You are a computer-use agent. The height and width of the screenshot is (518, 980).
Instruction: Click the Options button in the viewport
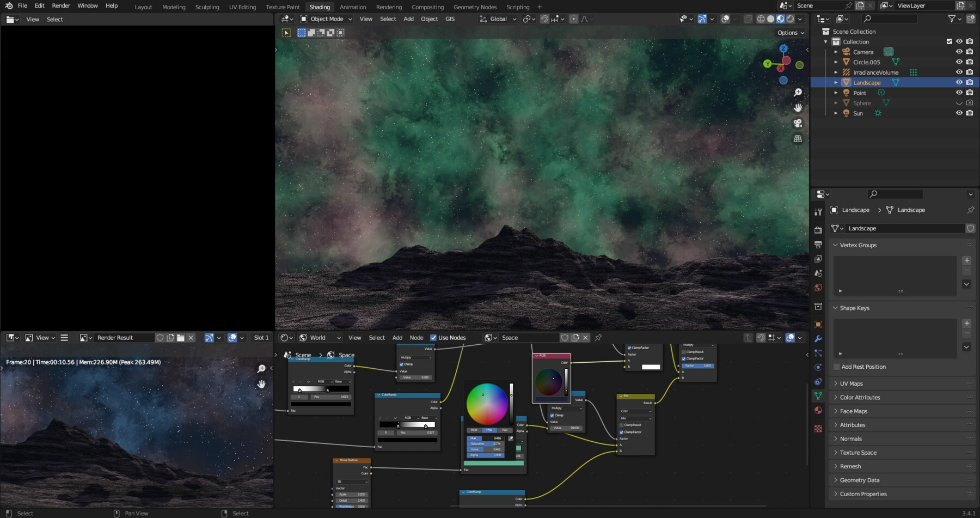pyautogui.click(x=788, y=32)
